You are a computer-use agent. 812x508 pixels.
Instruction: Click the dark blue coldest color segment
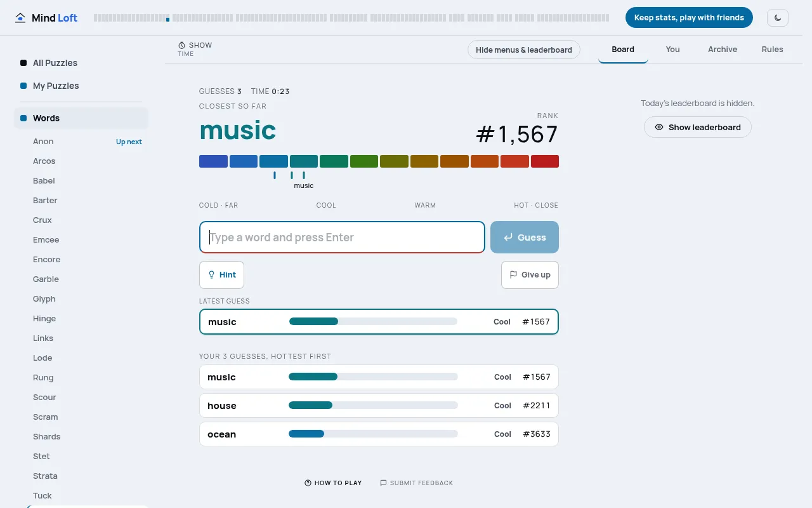coord(213,161)
